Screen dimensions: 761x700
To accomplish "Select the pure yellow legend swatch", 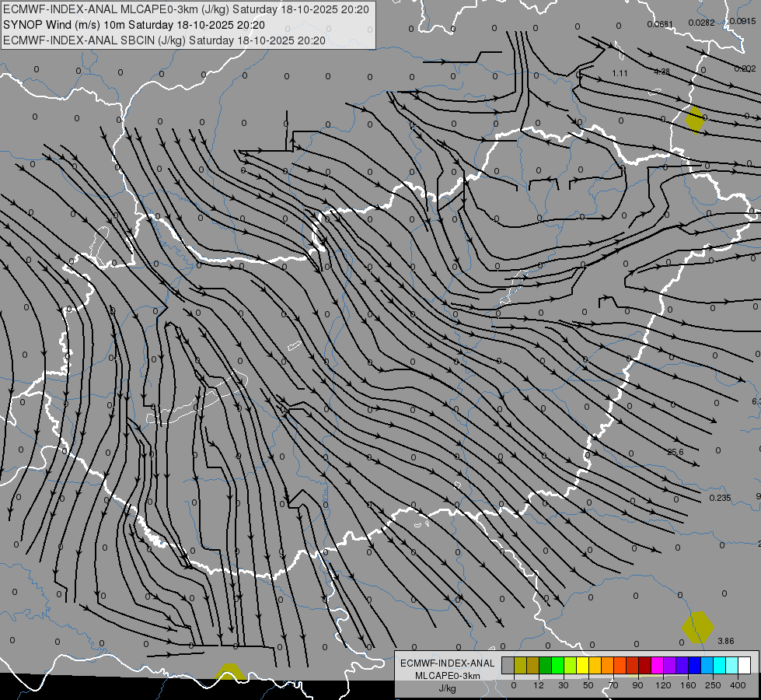I will pyautogui.click(x=583, y=665).
